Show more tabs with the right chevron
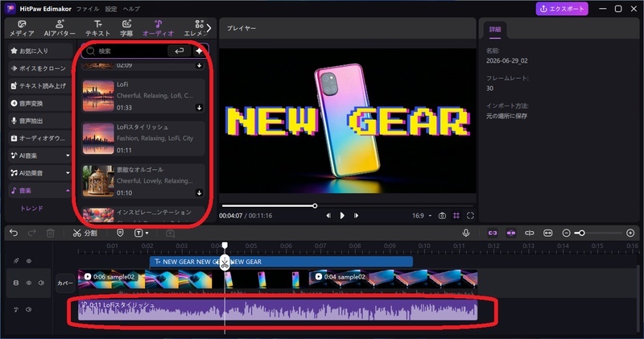The image size is (644, 339). point(208,28)
